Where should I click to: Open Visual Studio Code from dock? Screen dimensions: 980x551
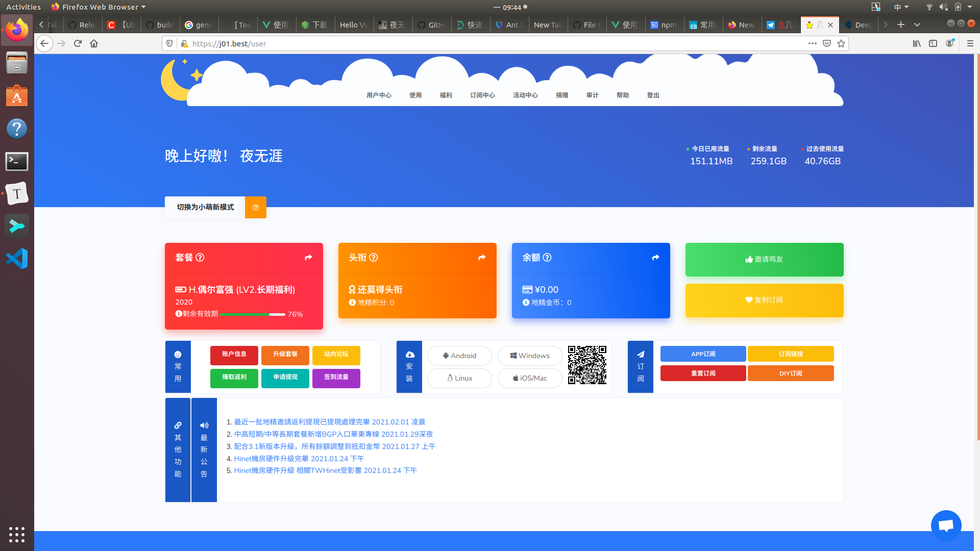[x=17, y=259]
